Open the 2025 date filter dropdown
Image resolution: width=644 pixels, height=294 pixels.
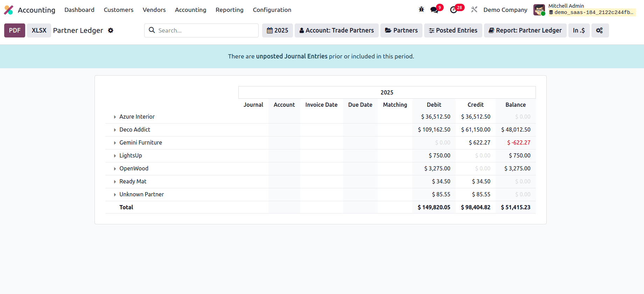click(278, 30)
